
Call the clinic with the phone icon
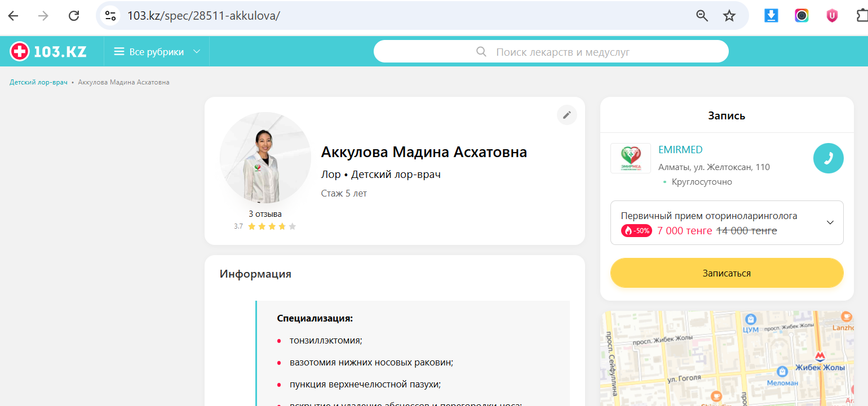829,158
